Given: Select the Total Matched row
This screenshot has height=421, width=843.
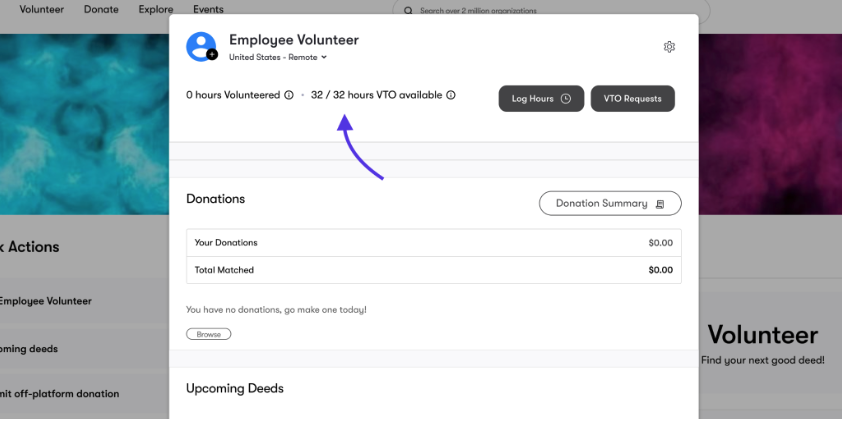Looking at the screenshot, I should (434, 270).
